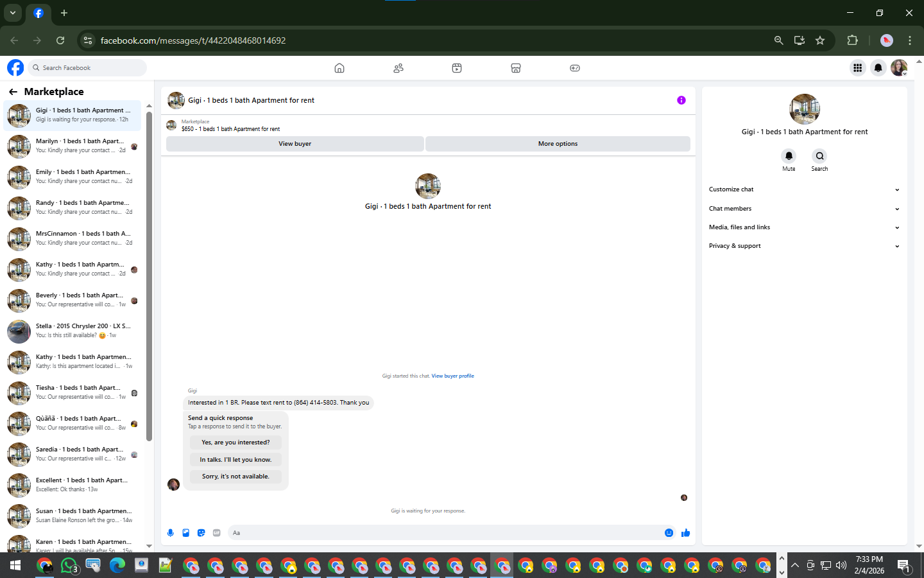Click Gigi's apartment thumbnail in right panel
924x578 pixels.
pos(805,109)
